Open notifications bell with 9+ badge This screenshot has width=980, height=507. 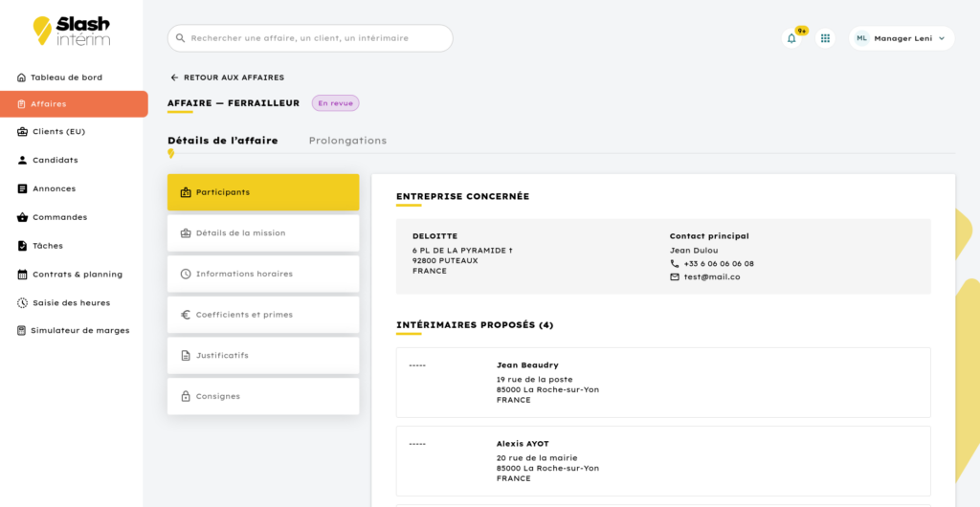[x=791, y=38]
